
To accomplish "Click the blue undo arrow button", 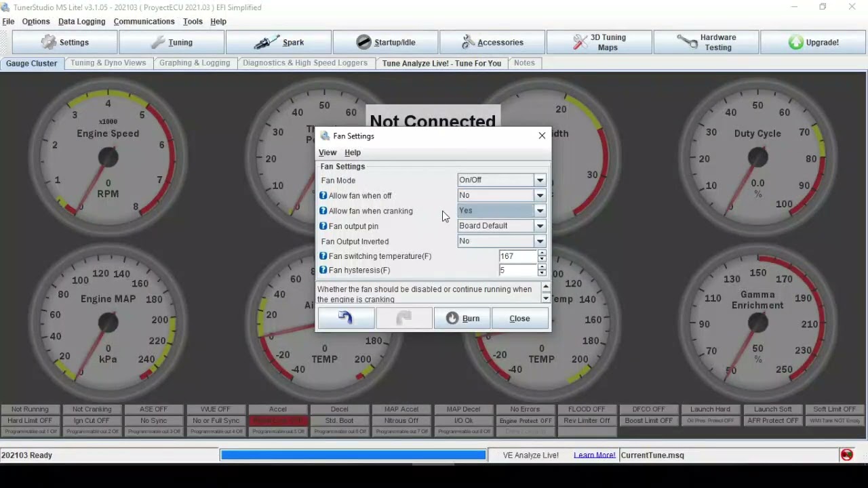I will pos(346,319).
